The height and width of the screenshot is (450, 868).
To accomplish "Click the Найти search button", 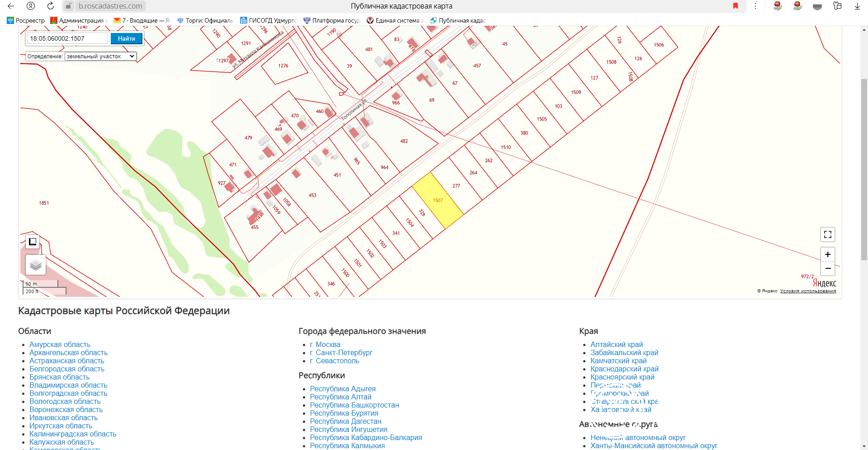I will click(127, 38).
